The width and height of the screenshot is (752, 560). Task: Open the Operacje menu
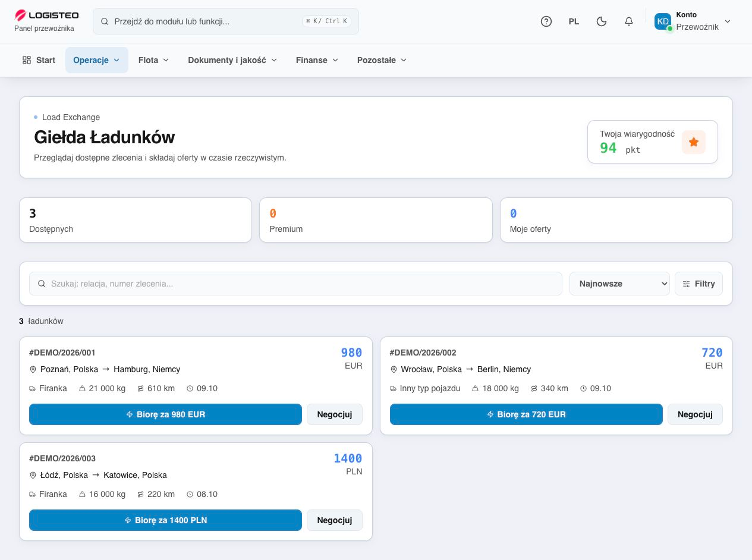coord(97,60)
